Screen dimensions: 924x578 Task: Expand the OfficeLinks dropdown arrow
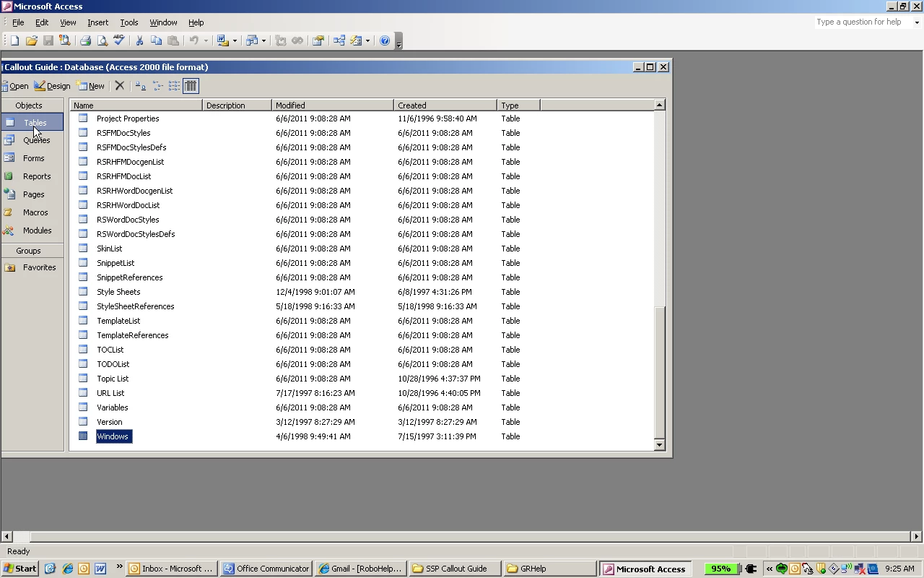[235, 41]
